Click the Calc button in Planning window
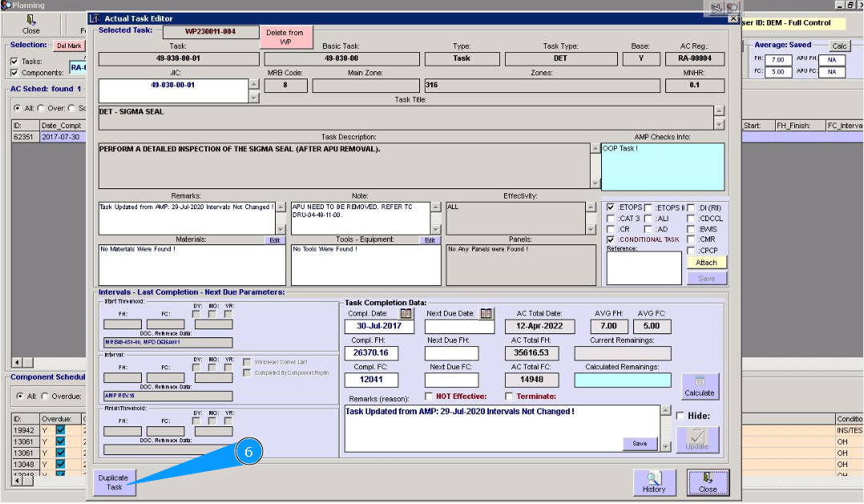The height and width of the screenshot is (504, 864). click(839, 46)
